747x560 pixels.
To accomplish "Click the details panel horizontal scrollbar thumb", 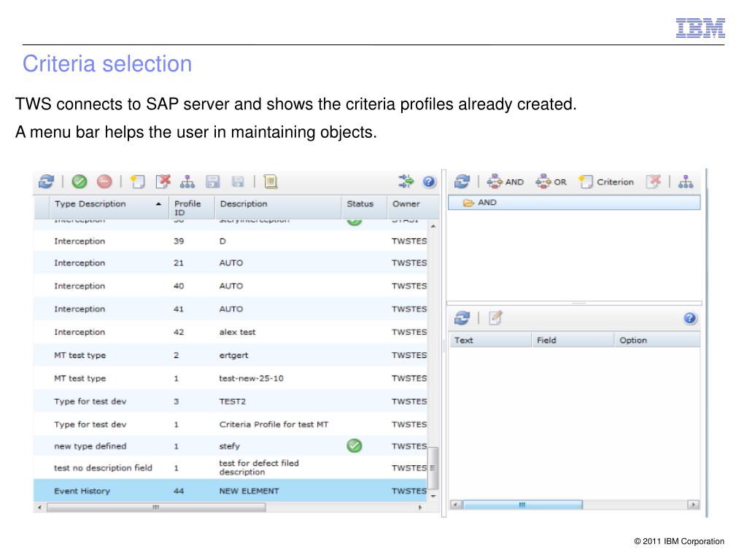I will 522,505.
